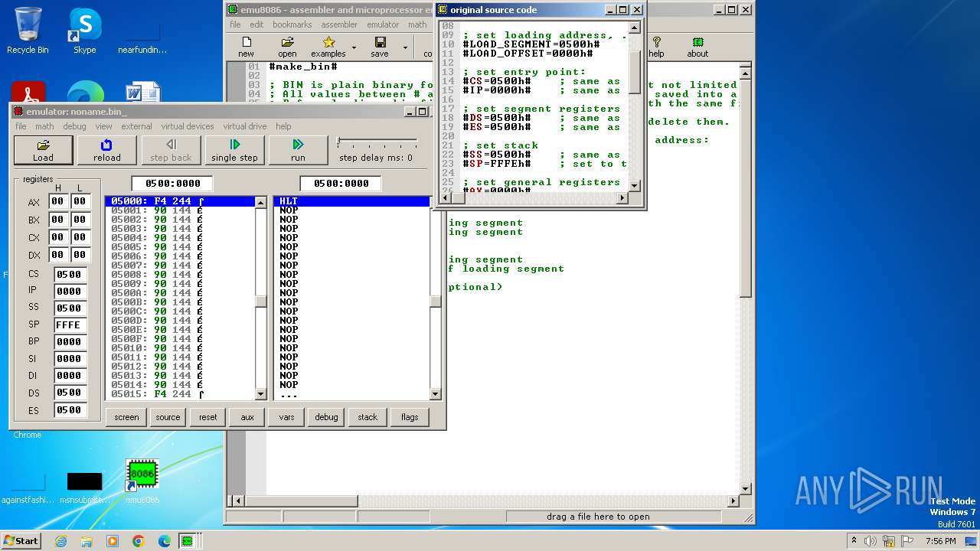
Task: Open the virtual drive menu
Action: click(x=245, y=126)
